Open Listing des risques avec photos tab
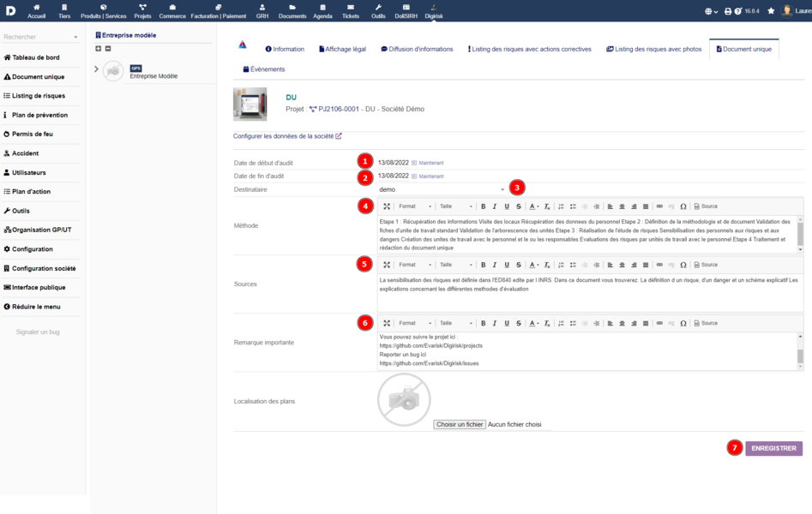Image resolution: width=812 pixels, height=514 pixels. point(654,49)
